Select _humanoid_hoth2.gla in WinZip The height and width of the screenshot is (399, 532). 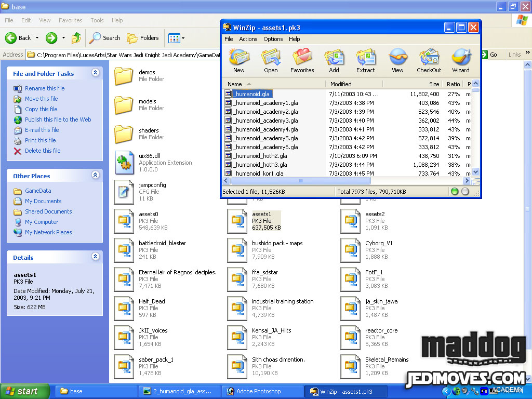click(260, 156)
